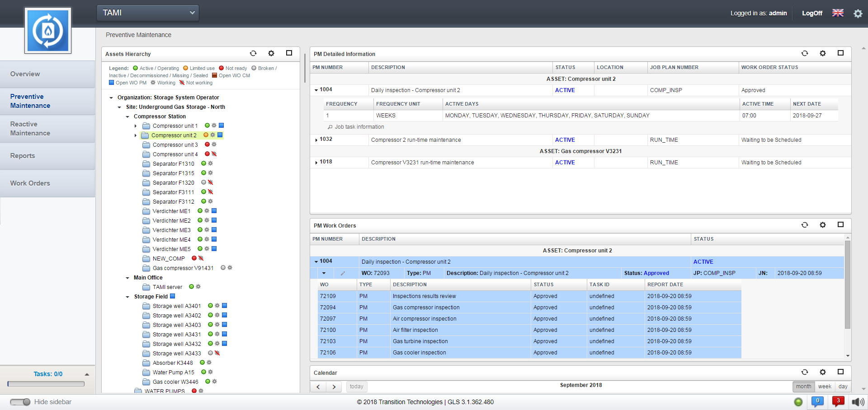Open Assets Hierarchy panel settings gear
Screen dimensions: 868x410
pos(271,53)
